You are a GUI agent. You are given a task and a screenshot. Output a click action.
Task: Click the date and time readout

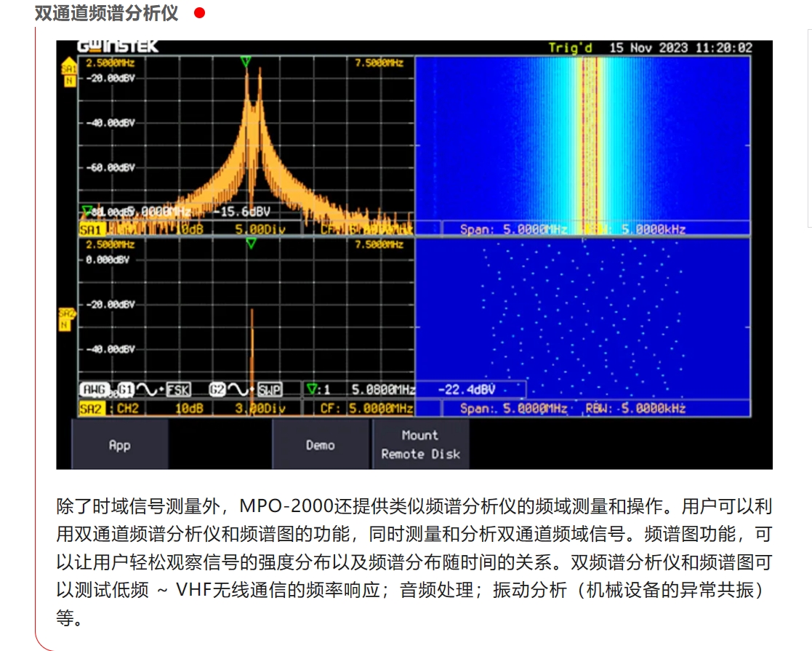click(x=680, y=48)
